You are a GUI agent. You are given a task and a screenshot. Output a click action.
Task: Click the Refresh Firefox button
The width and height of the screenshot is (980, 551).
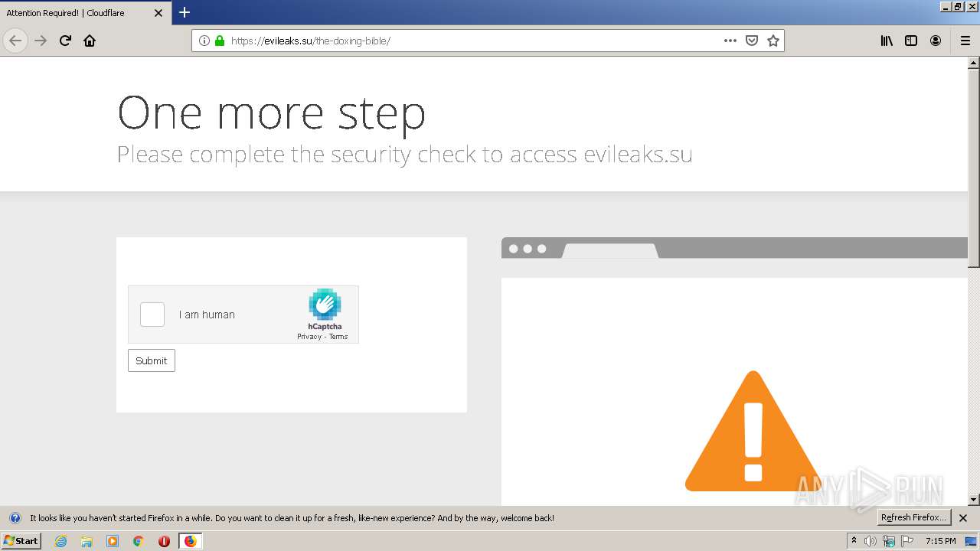coord(913,518)
